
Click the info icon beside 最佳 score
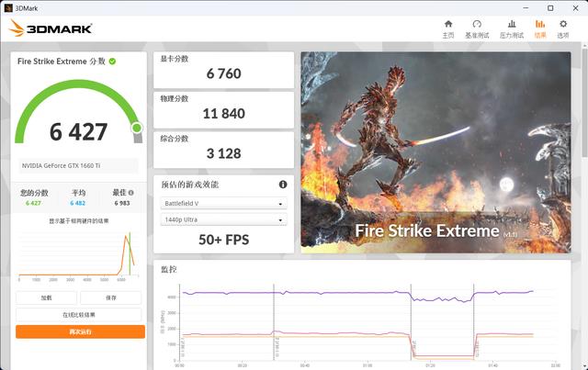pos(130,193)
